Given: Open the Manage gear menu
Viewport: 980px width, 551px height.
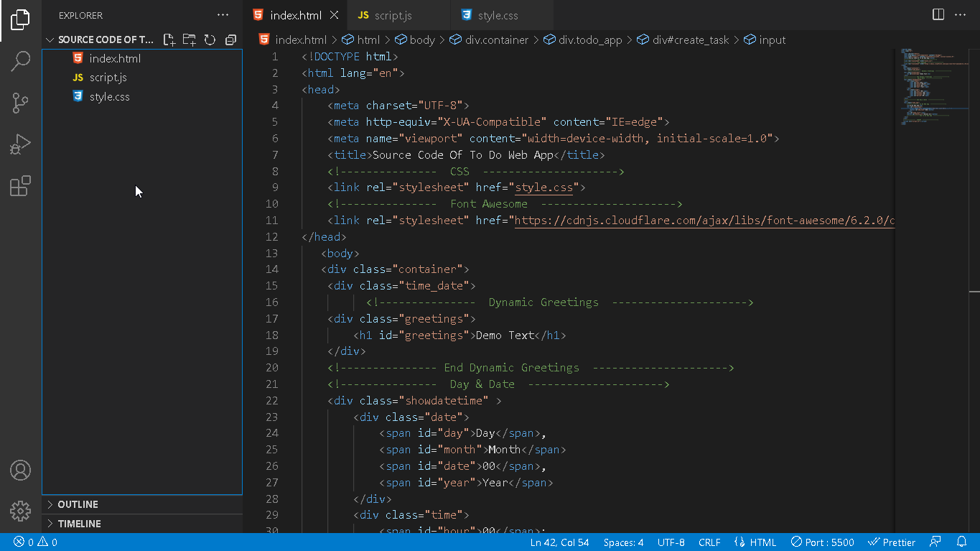Looking at the screenshot, I should tap(21, 511).
